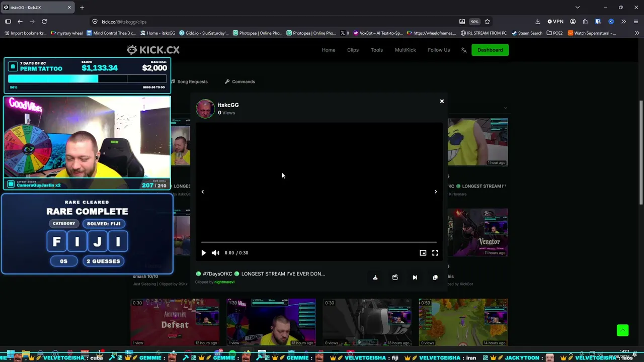Click the install app icon in address bar
The width and height of the screenshot is (644, 362).
[x=462, y=22]
